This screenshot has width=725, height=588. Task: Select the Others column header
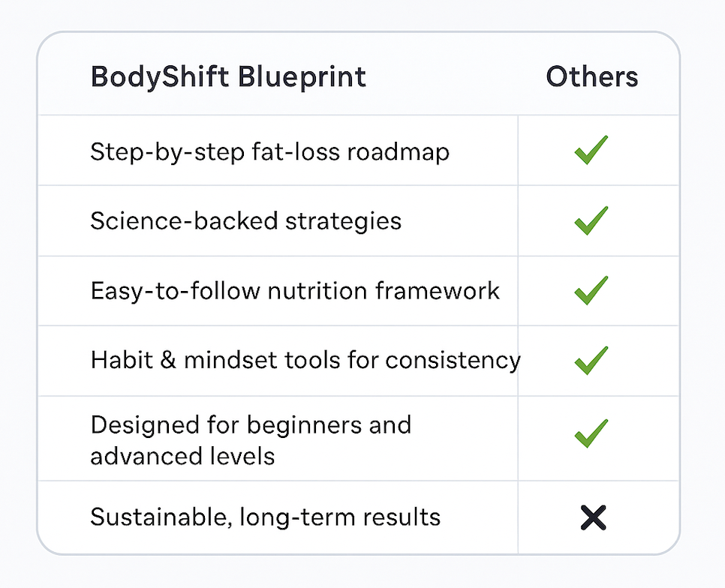pyautogui.click(x=591, y=76)
